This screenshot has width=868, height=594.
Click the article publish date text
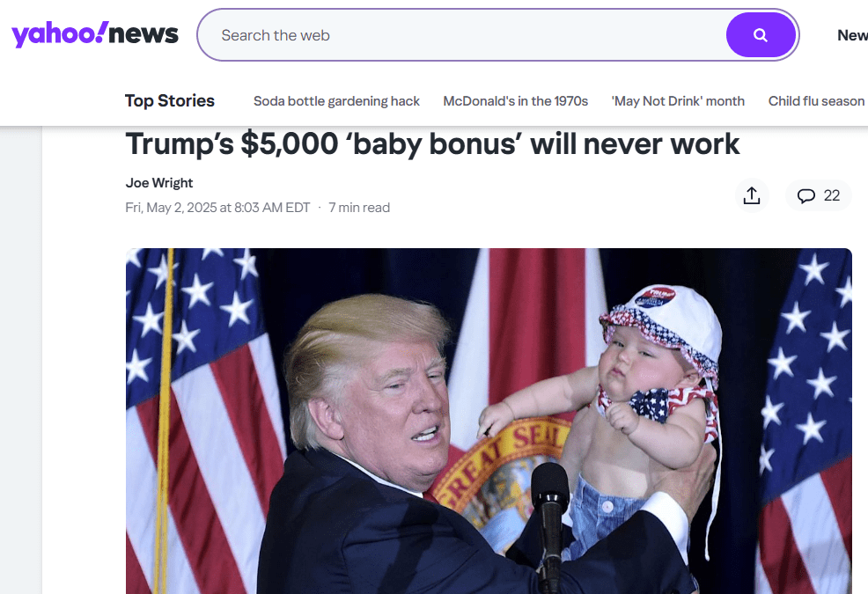point(217,208)
